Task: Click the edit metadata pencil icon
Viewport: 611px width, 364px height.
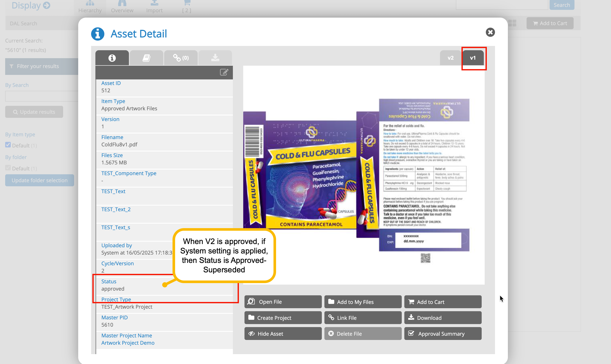Action: click(224, 72)
